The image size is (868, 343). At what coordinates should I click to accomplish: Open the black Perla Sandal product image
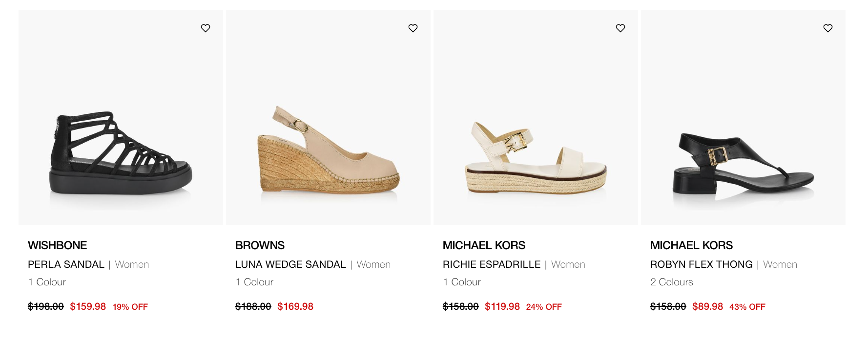[121, 154]
